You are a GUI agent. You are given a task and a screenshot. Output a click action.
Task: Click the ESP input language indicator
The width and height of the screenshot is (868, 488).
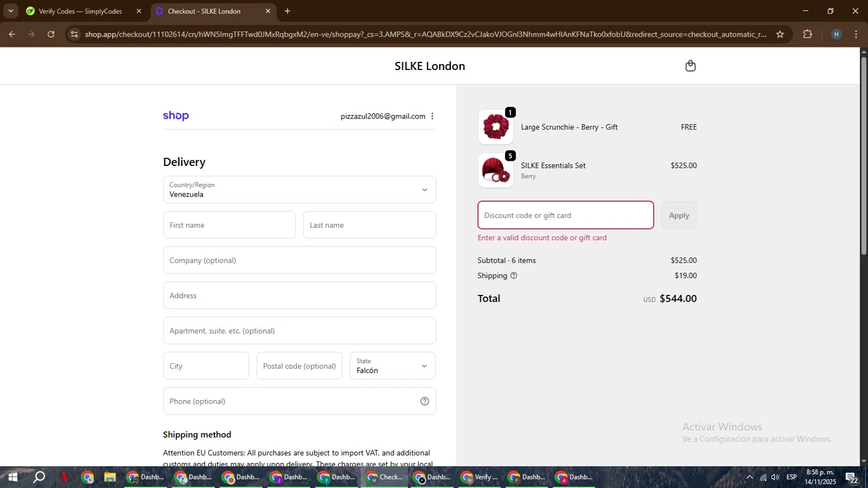792,477
